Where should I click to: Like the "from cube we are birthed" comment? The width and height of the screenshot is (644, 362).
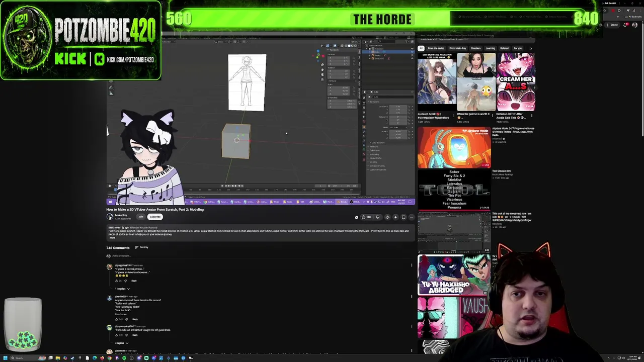point(116,335)
